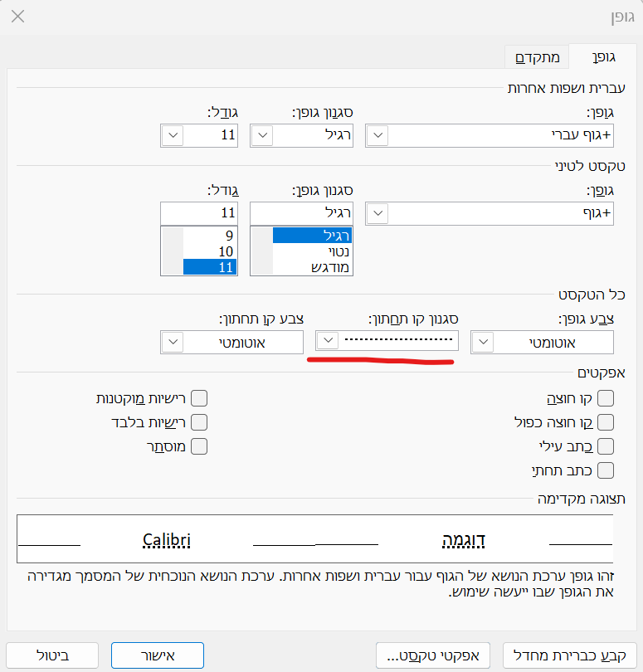Enable double strikethrough (קו חוצה כפול)
Screen dimensions: 643x672
pos(606,422)
